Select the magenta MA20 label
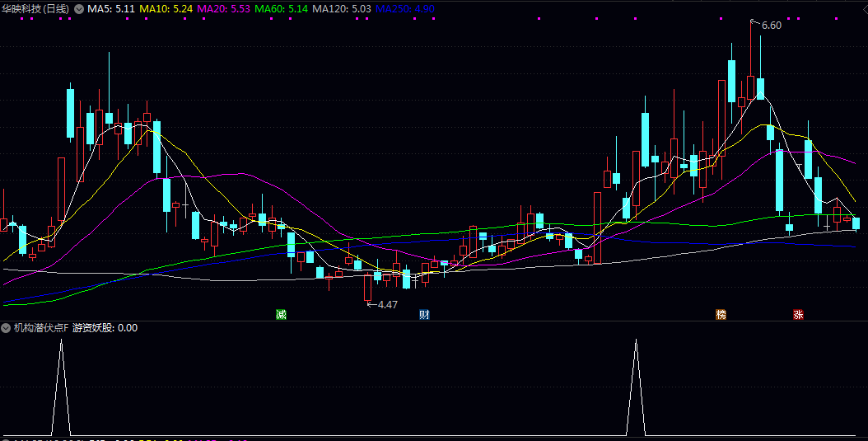The width and height of the screenshot is (868, 441). click(224, 8)
